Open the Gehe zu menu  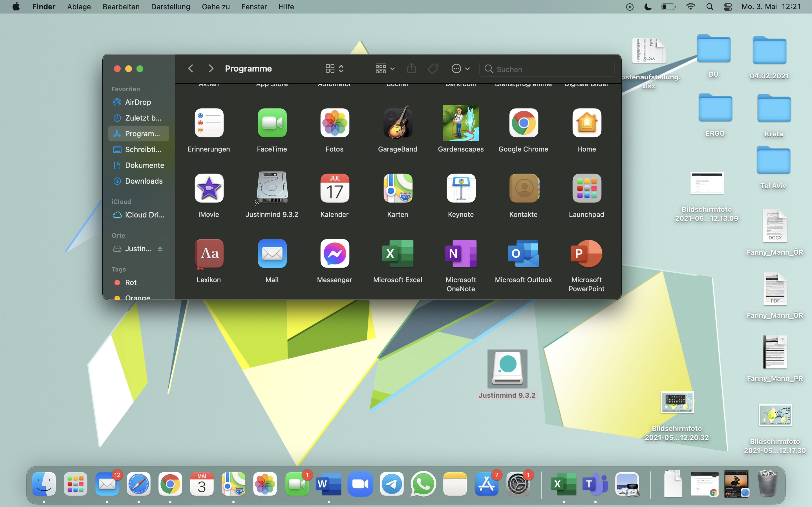coord(215,7)
